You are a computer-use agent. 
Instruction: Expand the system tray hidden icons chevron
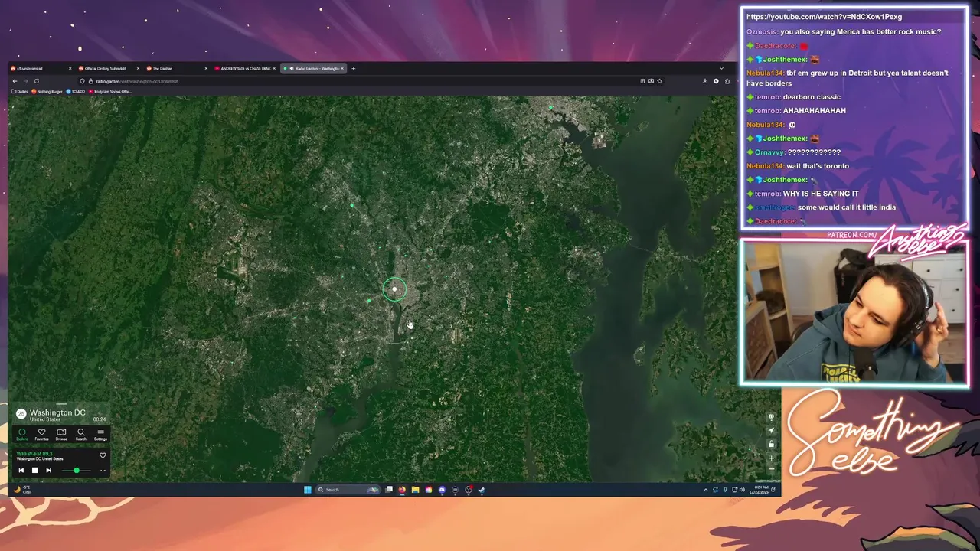tap(706, 490)
